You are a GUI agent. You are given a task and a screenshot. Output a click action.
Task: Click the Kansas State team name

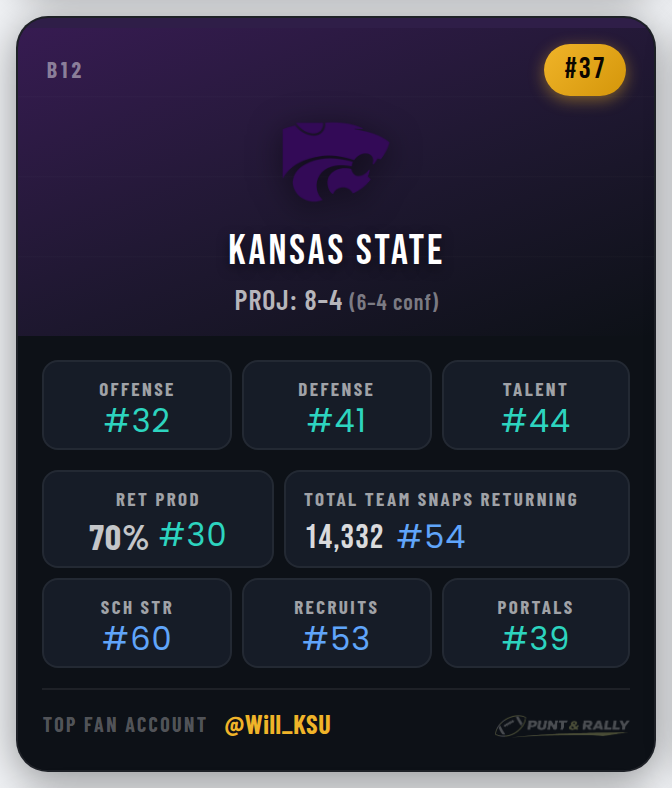[336, 250]
